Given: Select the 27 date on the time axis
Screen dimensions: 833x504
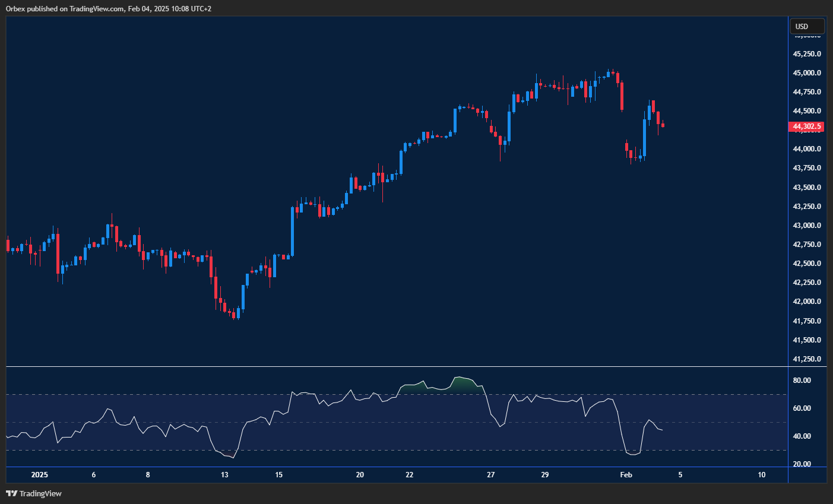Looking at the screenshot, I should [x=490, y=475].
